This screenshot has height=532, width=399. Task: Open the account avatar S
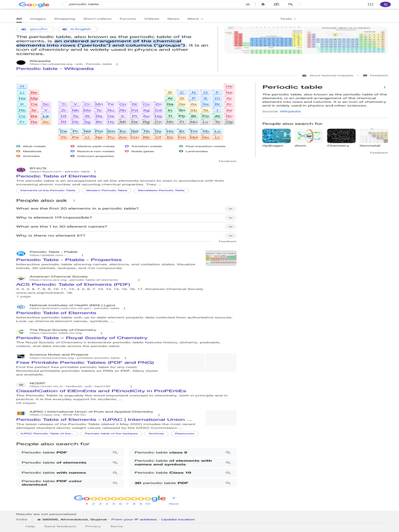tap(385, 4)
